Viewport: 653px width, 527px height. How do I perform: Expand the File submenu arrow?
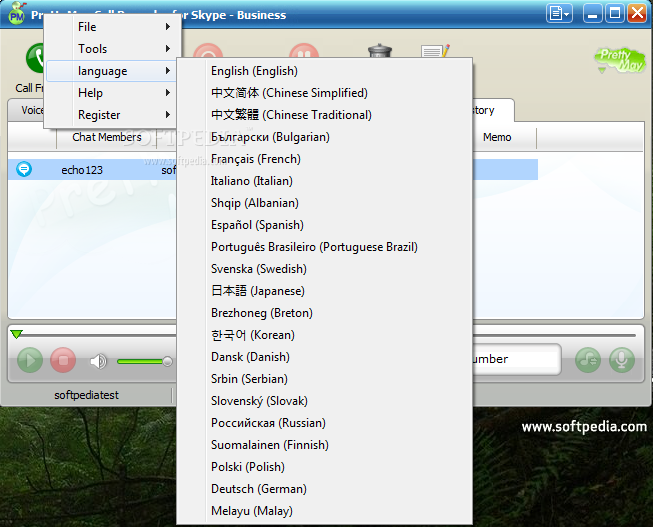coord(167,27)
